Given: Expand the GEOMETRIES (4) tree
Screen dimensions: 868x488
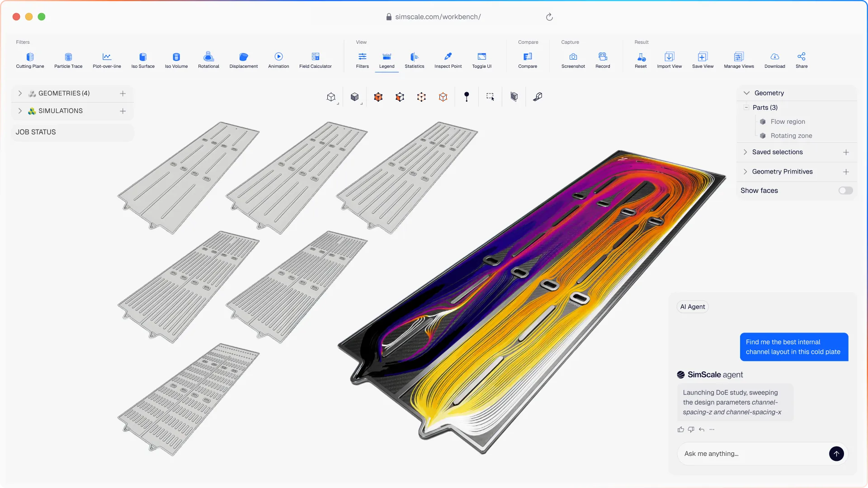Looking at the screenshot, I should coord(20,94).
